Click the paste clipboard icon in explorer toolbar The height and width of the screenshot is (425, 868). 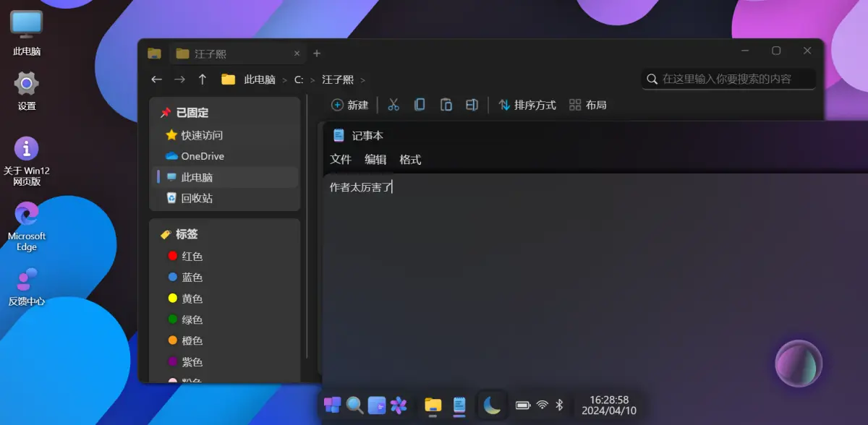click(446, 105)
